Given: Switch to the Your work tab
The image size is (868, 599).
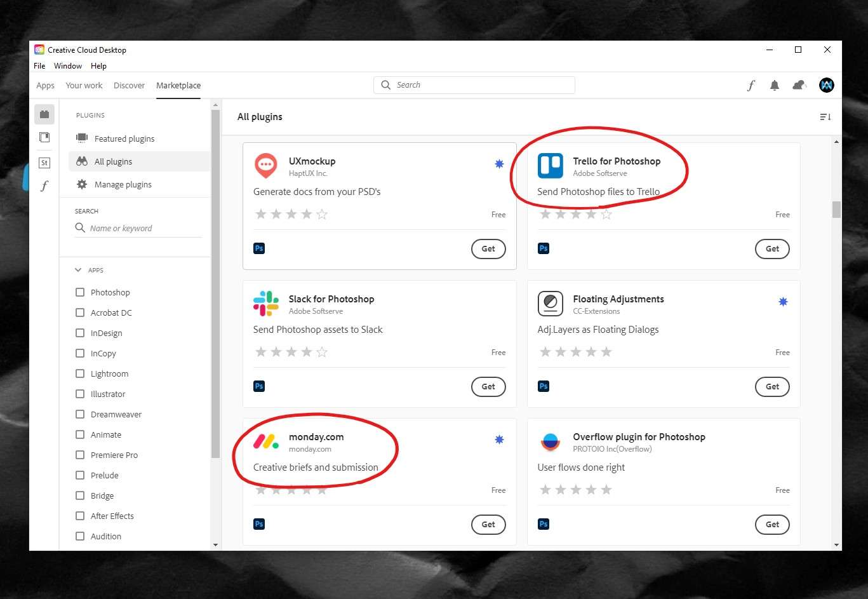Looking at the screenshot, I should [x=84, y=85].
